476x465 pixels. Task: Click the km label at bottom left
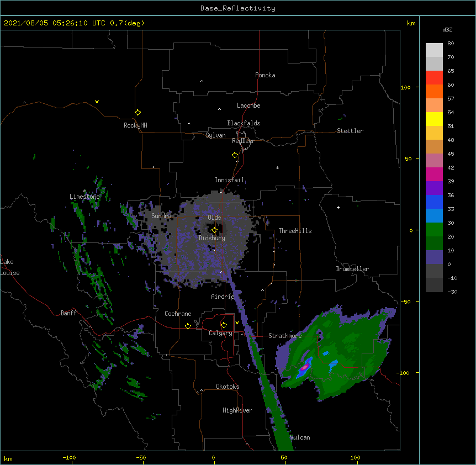pos(8,458)
